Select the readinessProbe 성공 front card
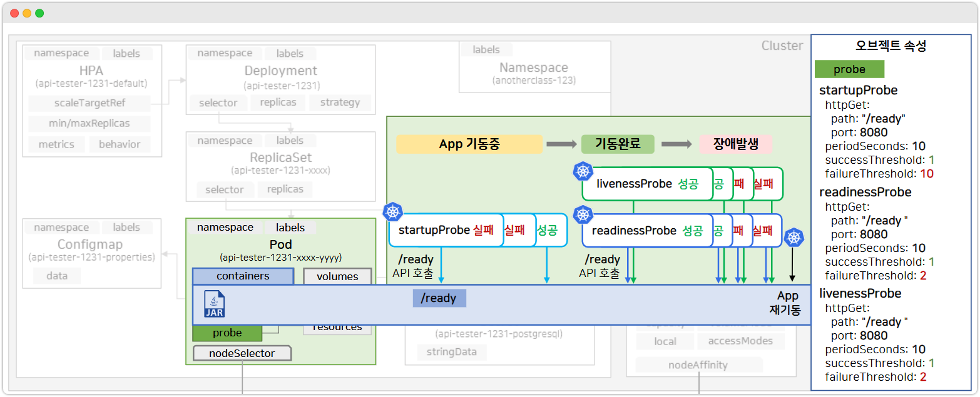Image resolution: width=980 pixels, height=397 pixels. click(x=647, y=230)
